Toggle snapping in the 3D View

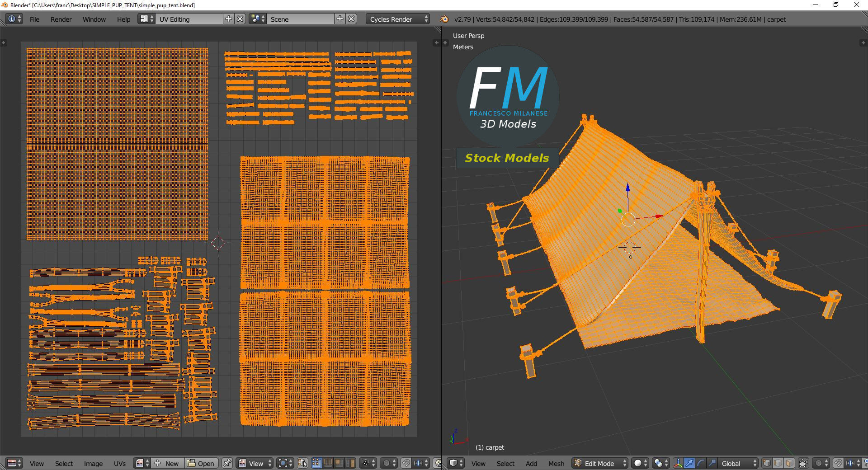(838, 463)
